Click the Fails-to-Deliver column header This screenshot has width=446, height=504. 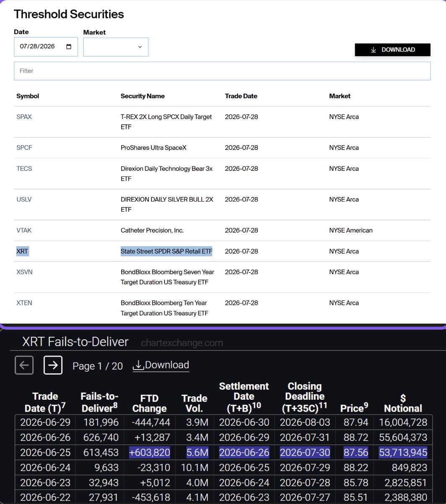pyautogui.click(x=99, y=402)
